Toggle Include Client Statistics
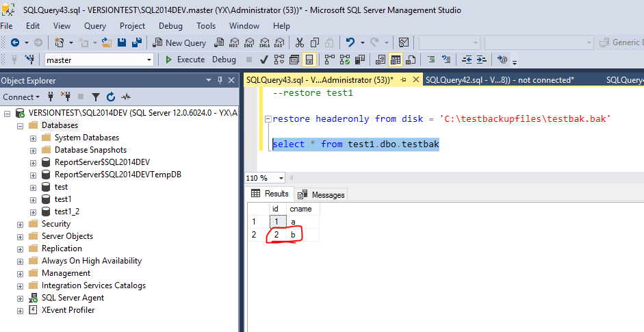This screenshot has width=644, height=332. 360,60
